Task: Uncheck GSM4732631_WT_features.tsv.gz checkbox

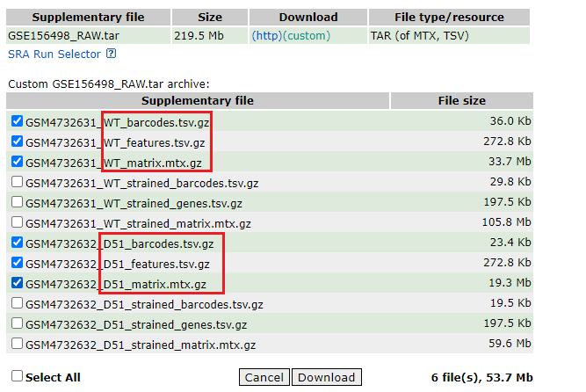Action: [x=17, y=142]
